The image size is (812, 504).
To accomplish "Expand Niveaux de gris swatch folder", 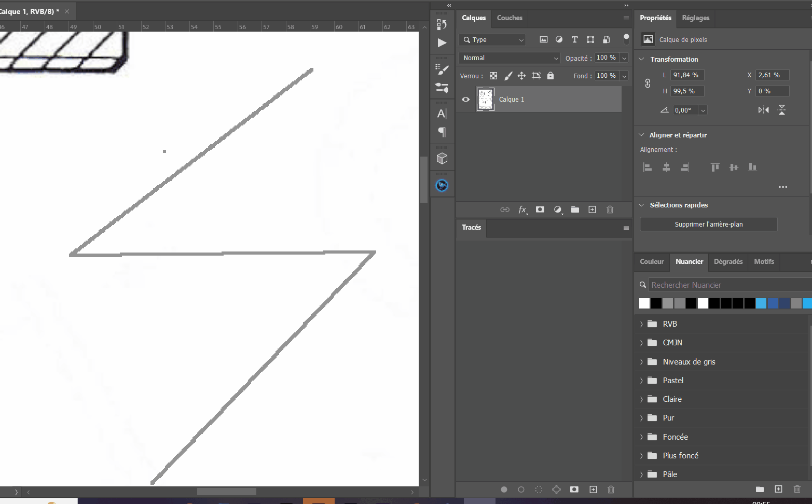I will click(x=641, y=362).
